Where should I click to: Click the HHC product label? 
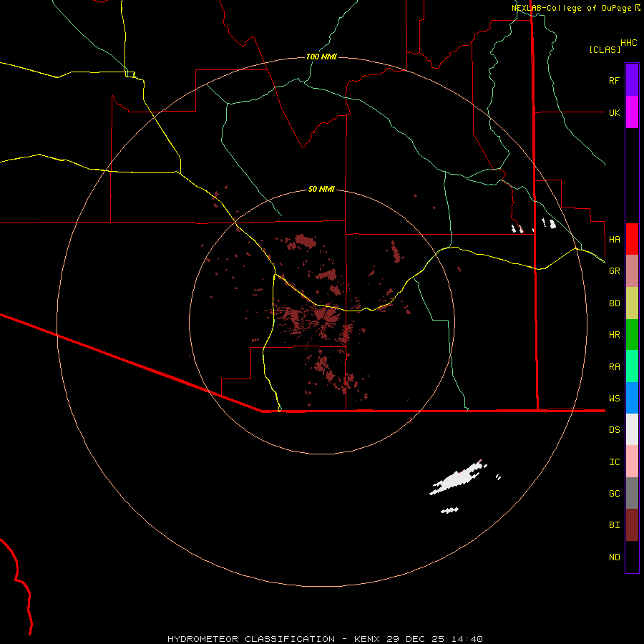(x=628, y=43)
